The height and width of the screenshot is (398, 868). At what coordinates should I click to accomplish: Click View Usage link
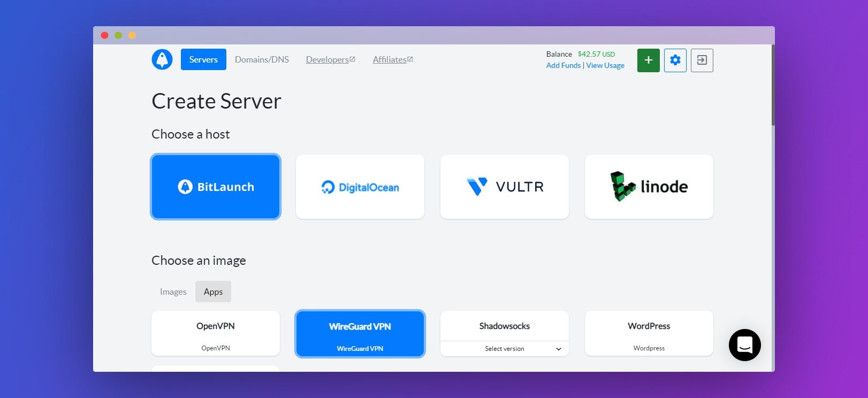pos(605,65)
